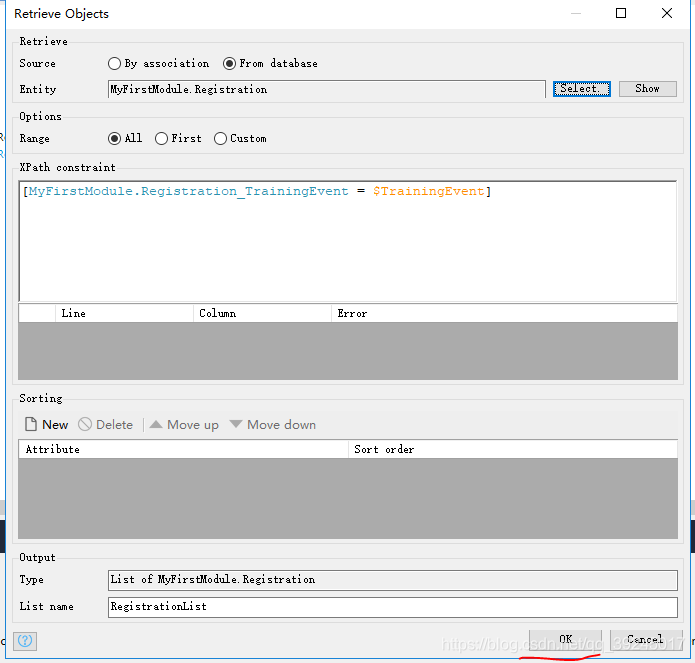Click the Entity field MyFirstModule.Registration

coord(326,90)
